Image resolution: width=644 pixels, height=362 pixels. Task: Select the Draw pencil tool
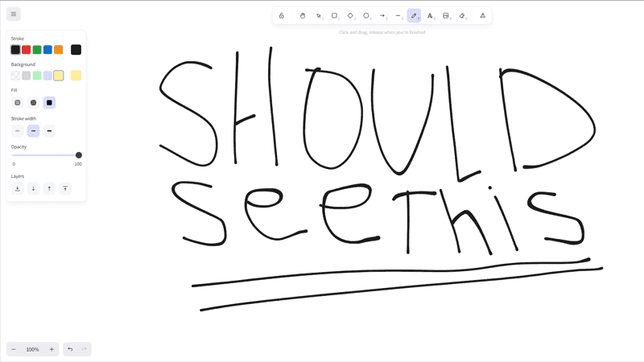tap(414, 15)
